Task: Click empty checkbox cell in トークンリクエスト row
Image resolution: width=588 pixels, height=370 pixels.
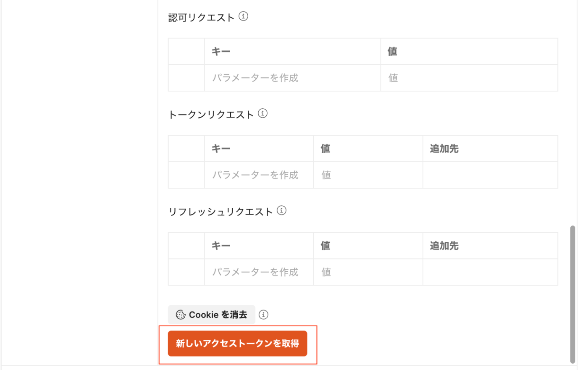Action: [186, 175]
